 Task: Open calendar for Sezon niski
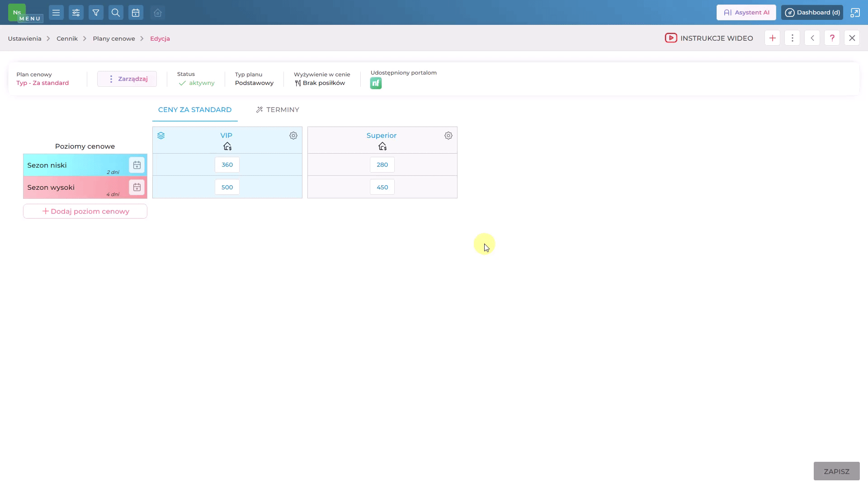pos(137,165)
